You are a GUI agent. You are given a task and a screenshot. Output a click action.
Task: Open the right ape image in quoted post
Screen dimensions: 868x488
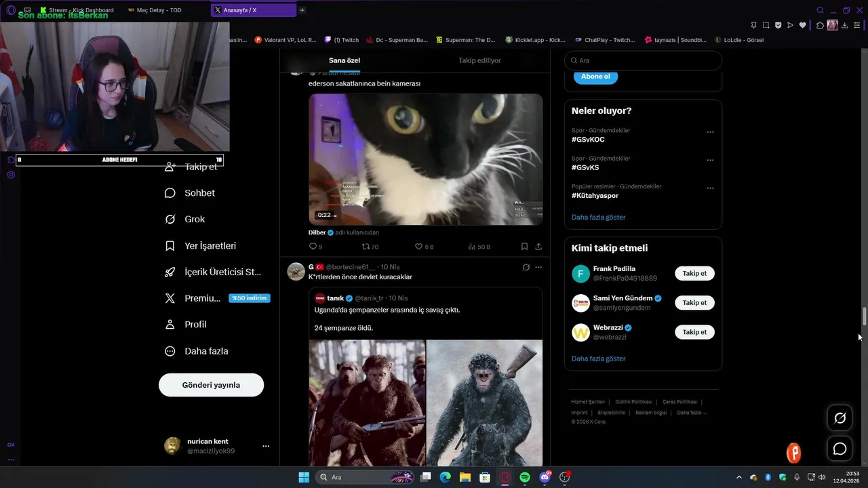pyautogui.click(x=485, y=403)
